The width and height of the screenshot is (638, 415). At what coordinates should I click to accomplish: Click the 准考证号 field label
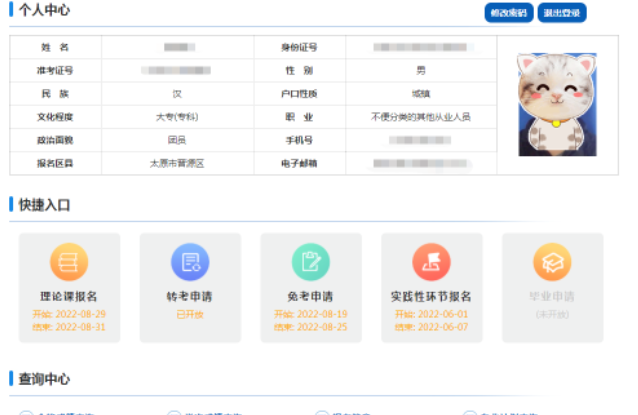pyautogui.click(x=55, y=71)
